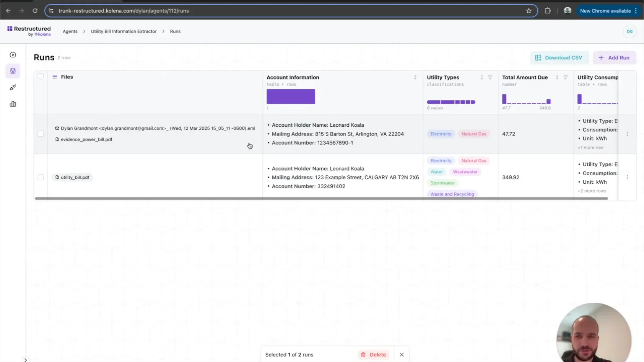The height and width of the screenshot is (362, 644).
Task: Bookmark page with the star icon
Action: click(529, 11)
